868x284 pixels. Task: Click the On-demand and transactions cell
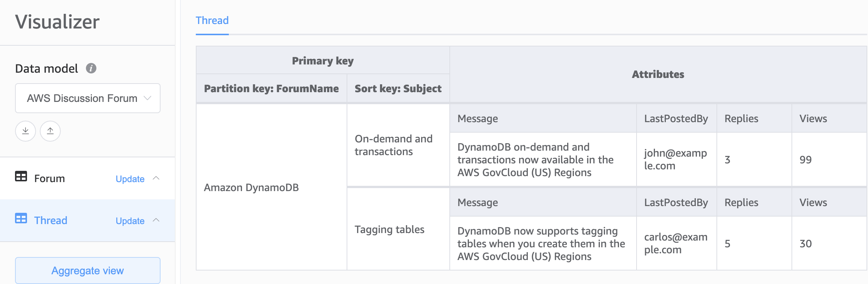393,145
